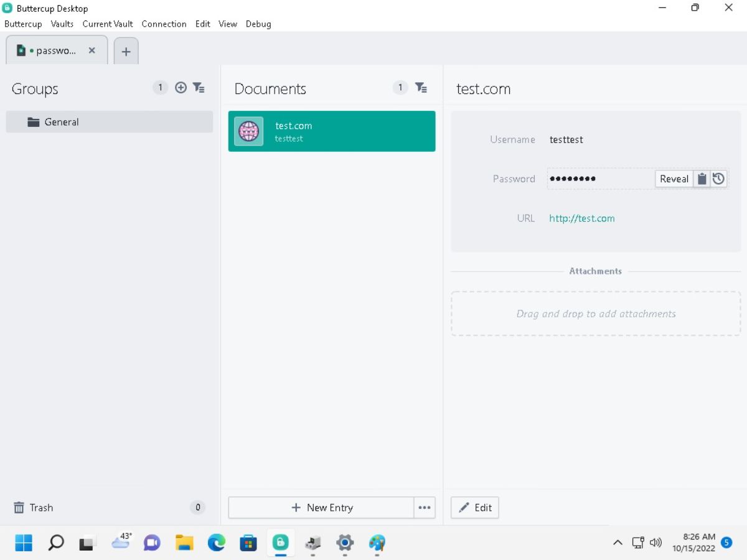Image resolution: width=747 pixels, height=560 pixels.
Task: Create a New Entry
Action: 321,508
